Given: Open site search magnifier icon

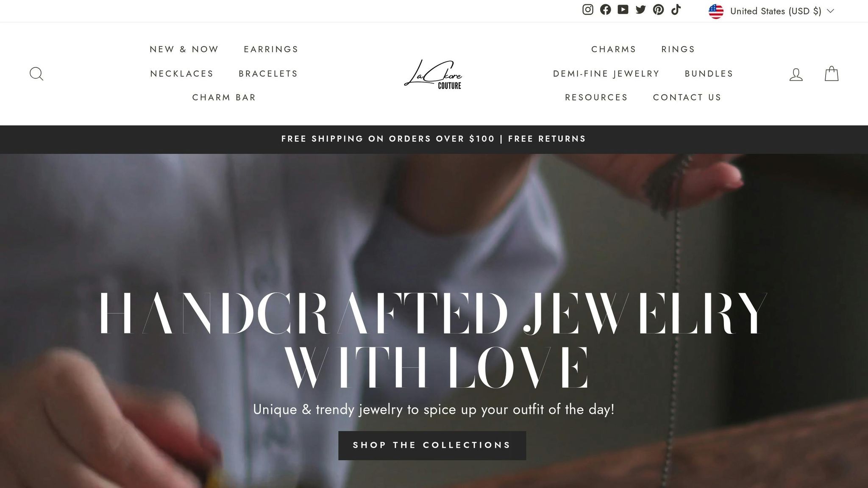Looking at the screenshot, I should tap(36, 74).
